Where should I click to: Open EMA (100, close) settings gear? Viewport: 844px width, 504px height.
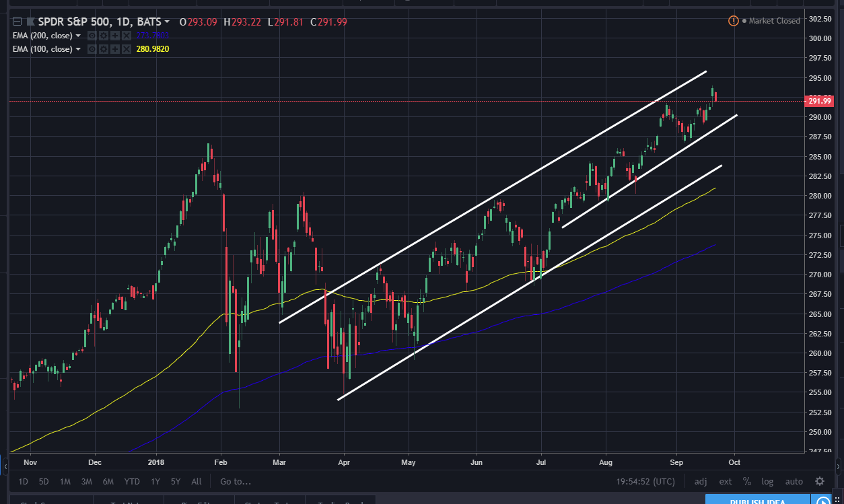[x=102, y=48]
